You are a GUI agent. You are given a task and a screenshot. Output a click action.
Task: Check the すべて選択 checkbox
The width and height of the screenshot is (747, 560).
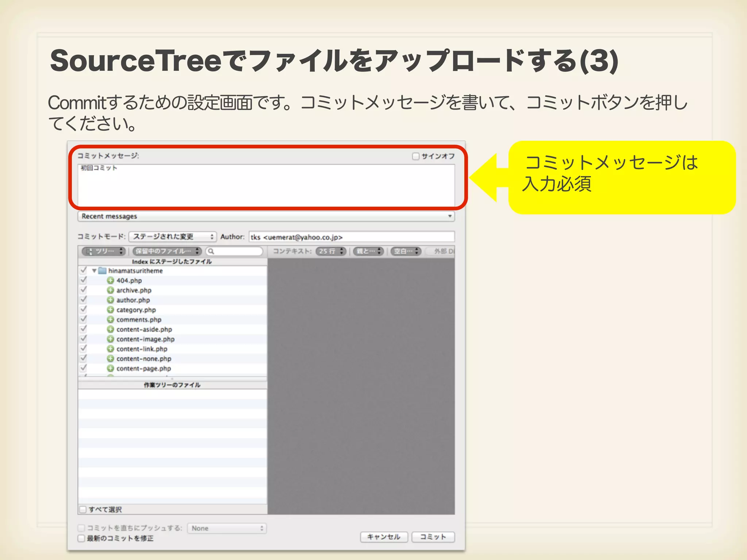tap(83, 509)
